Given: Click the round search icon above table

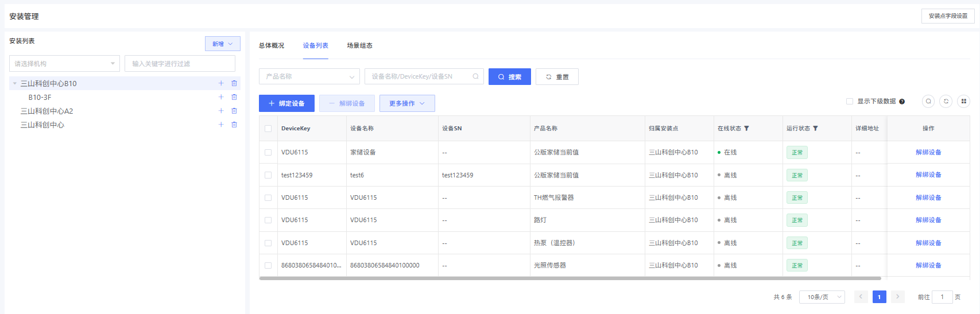Looking at the screenshot, I should [x=928, y=101].
